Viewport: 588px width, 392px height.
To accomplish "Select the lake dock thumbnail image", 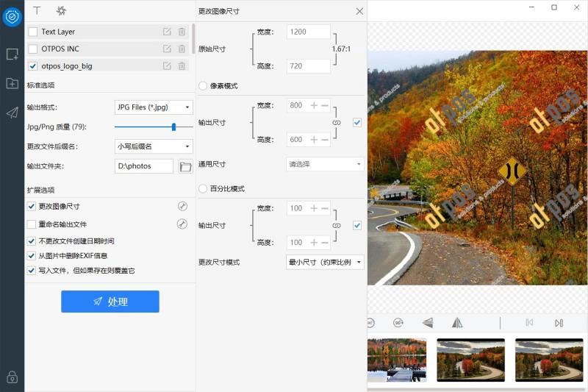I will click(397, 360).
